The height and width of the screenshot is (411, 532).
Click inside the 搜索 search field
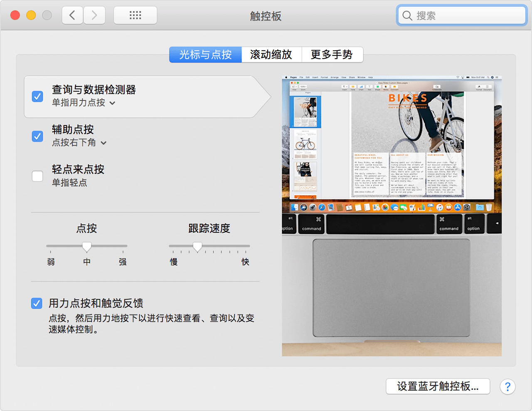pos(461,15)
